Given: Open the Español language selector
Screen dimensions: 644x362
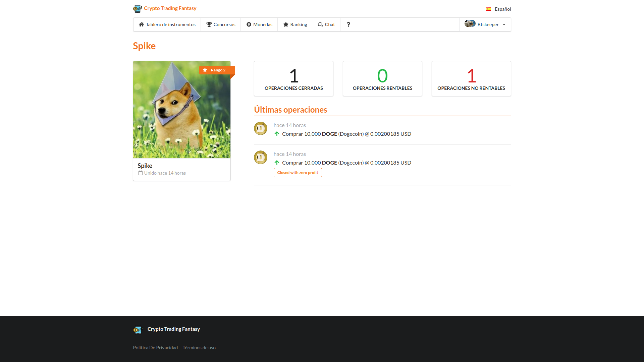Looking at the screenshot, I should (x=502, y=9).
